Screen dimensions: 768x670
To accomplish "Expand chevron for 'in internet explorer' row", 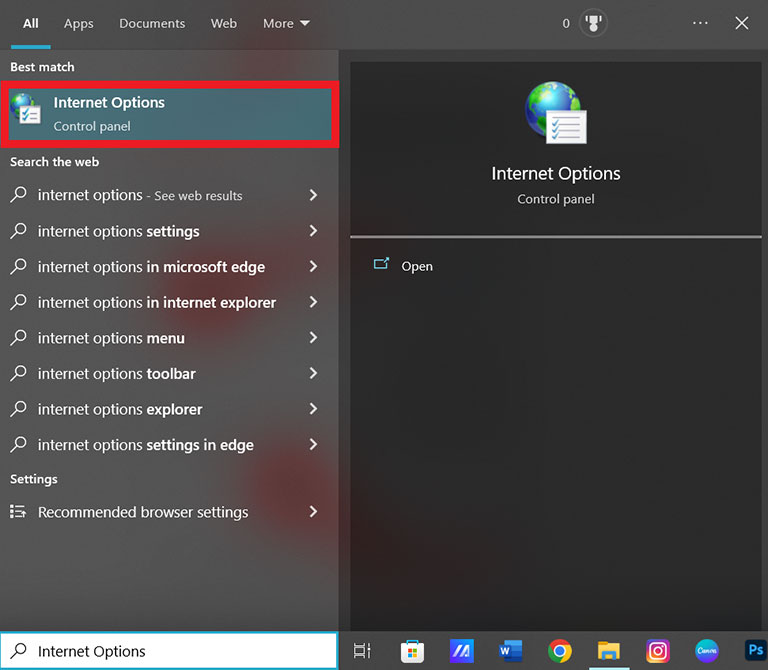I will tap(313, 302).
